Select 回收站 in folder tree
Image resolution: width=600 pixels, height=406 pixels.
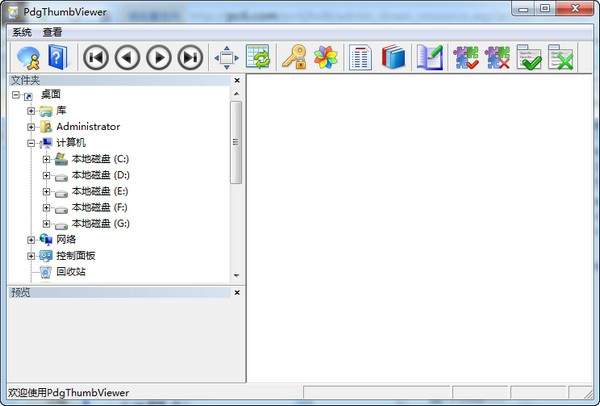(71, 271)
